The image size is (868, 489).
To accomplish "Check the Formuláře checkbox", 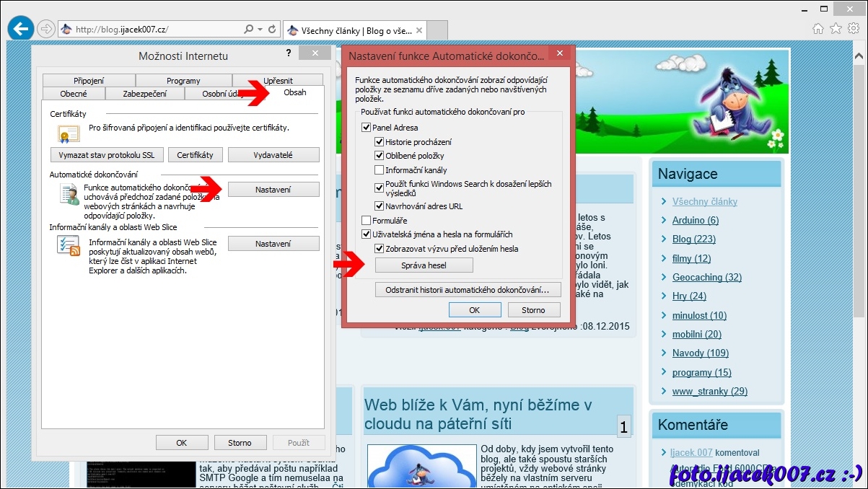I will coord(367,221).
